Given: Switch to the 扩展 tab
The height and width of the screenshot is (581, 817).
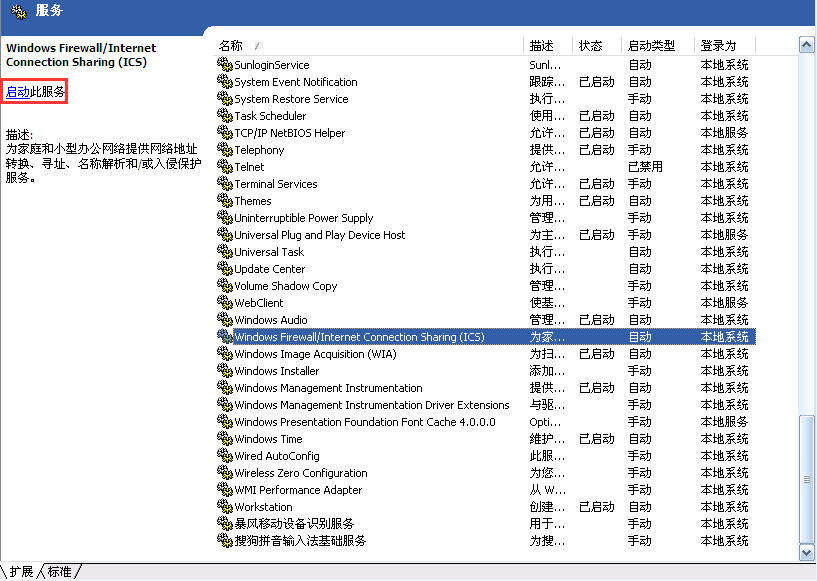Looking at the screenshot, I should (x=21, y=572).
